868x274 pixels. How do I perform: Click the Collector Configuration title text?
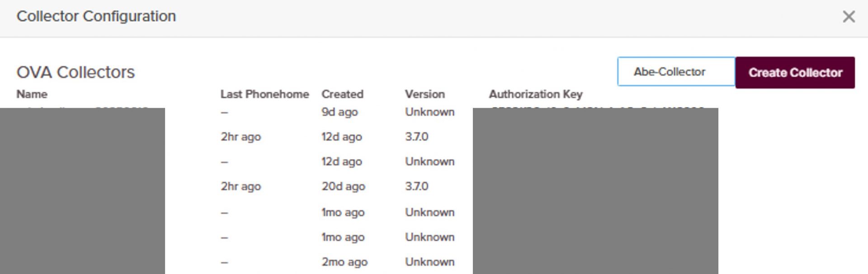pos(96,16)
